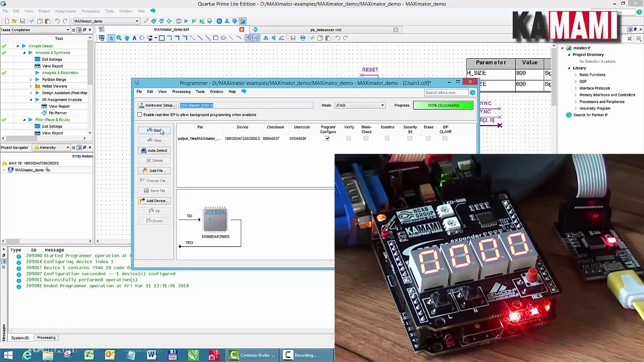
Task: Toggle the Erase checkbox
Action: [428, 138]
